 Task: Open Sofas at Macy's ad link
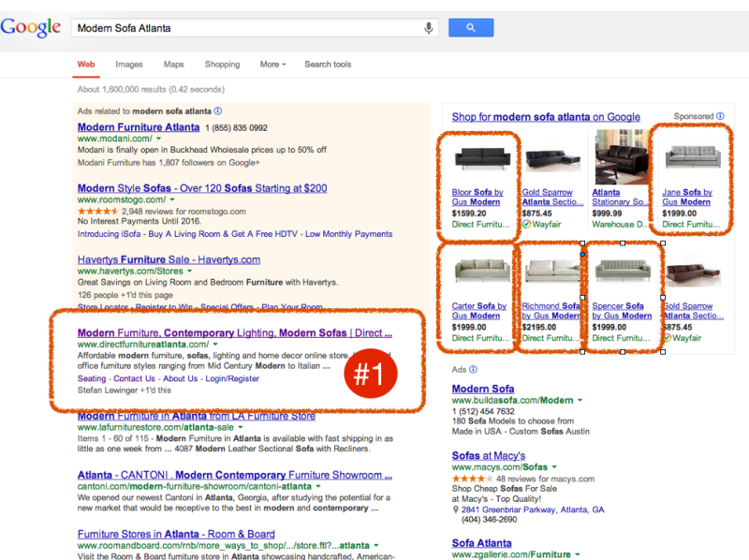coord(489,456)
